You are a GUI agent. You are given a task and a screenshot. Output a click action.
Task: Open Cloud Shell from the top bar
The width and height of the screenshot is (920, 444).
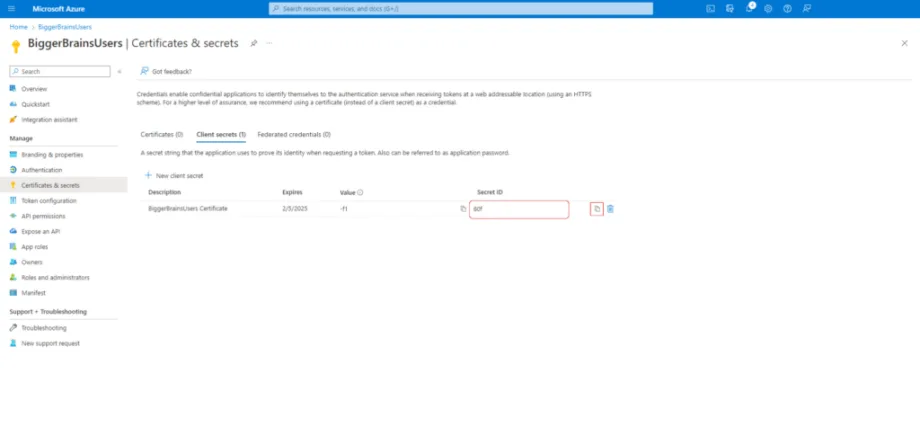pos(711,9)
